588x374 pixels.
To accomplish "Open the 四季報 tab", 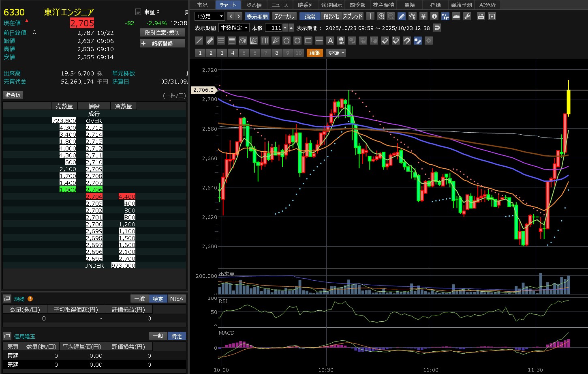I will [357, 5].
